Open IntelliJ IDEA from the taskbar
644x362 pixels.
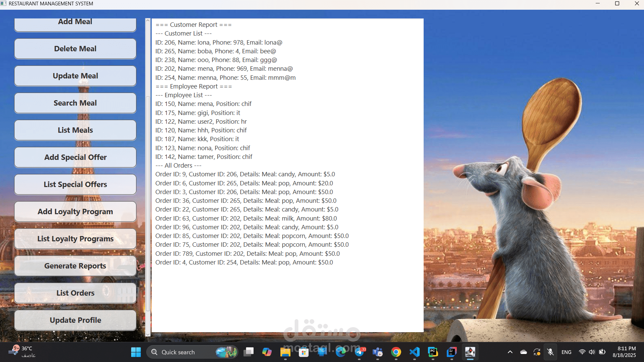point(451,352)
